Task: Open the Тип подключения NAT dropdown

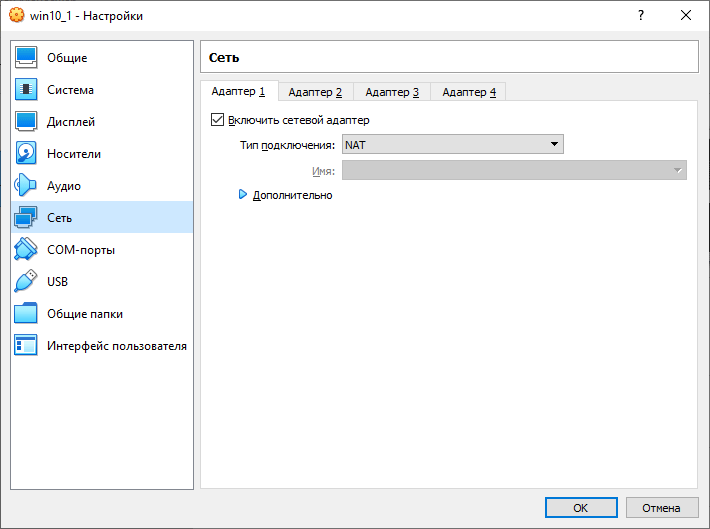Action: coord(453,144)
